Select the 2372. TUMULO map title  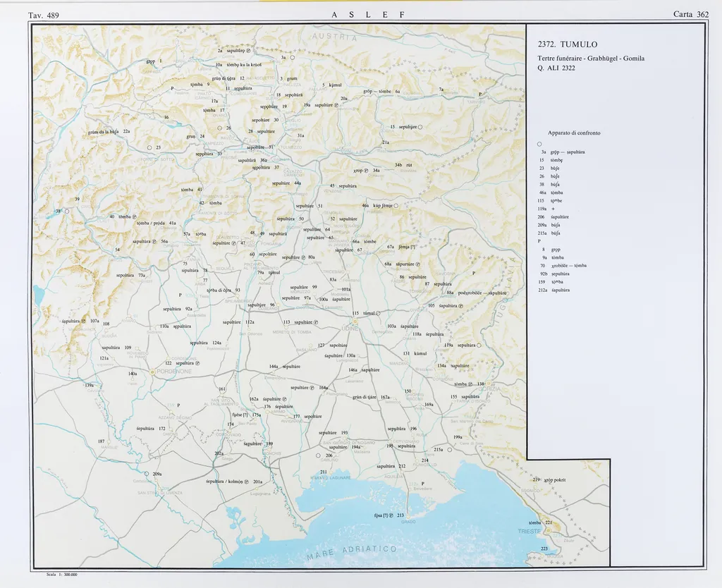coord(568,44)
